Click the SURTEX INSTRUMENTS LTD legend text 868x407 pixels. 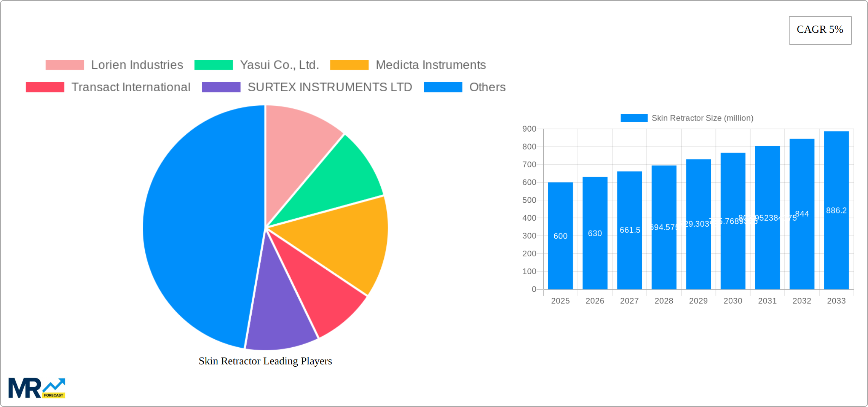(x=330, y=87)
